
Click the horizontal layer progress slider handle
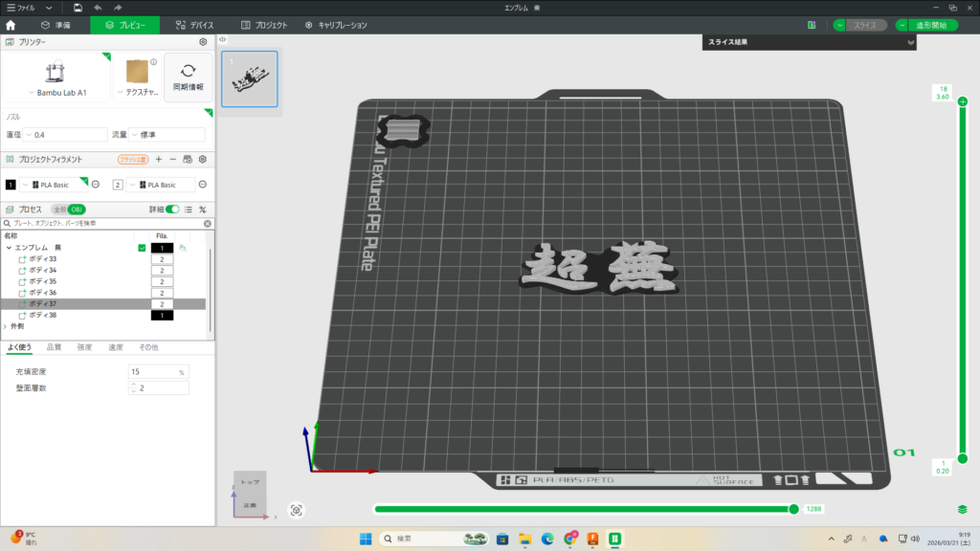[x=793, y=509]
